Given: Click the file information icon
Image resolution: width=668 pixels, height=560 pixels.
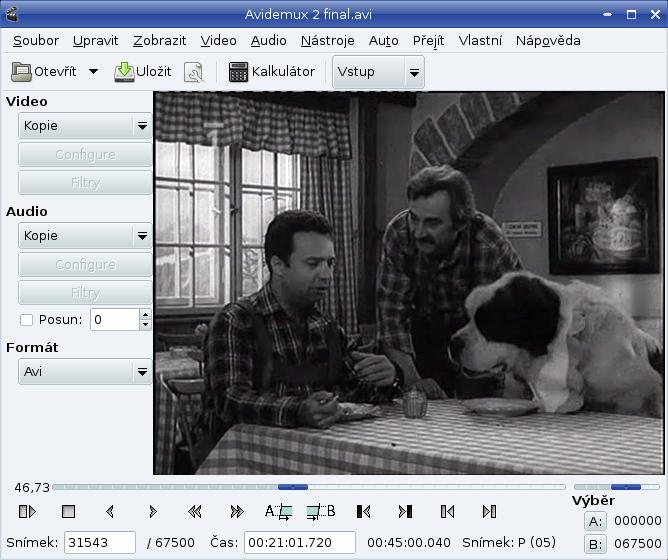Looking at the screenshot, I should point(193,72).
